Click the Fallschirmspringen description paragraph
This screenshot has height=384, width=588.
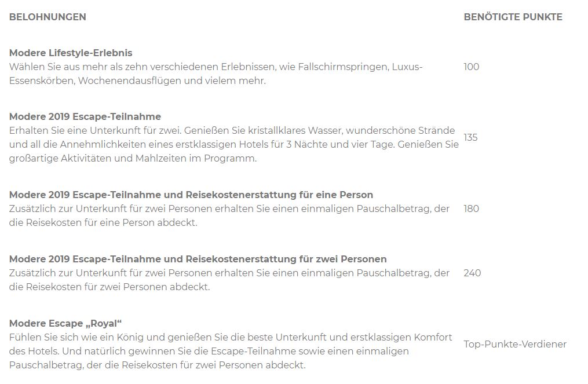click(x=216, y=74)
